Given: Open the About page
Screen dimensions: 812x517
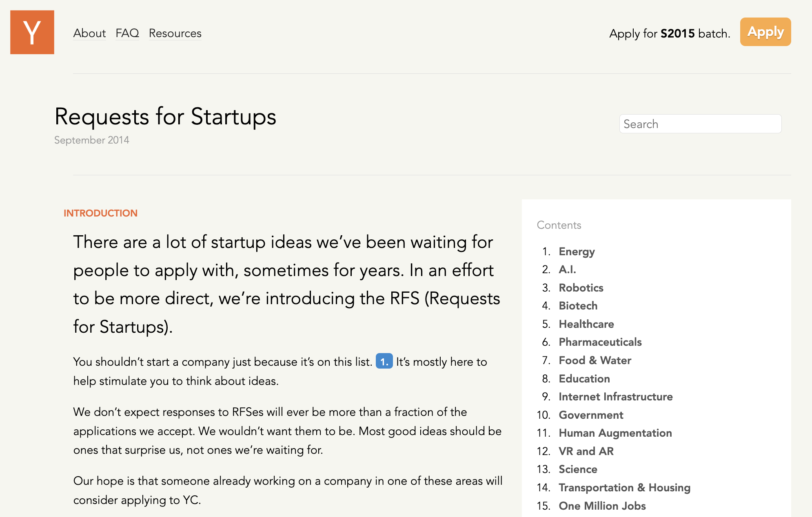Looking at the screenshot, I should [89, 33].
